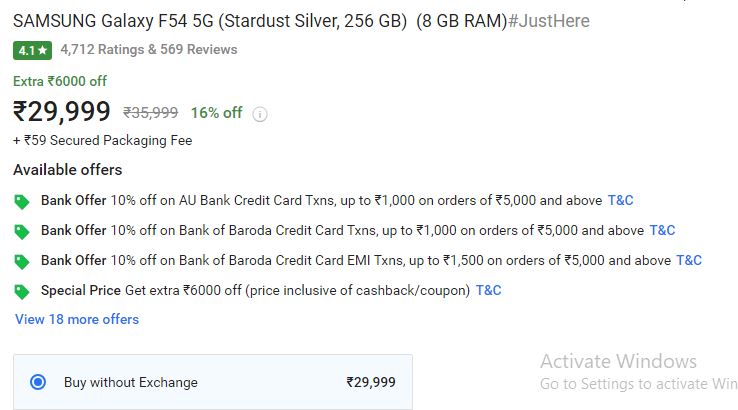Screen dimensions: 738x410
Task: Click the 16% off discount text
Action: pos(217,113)
